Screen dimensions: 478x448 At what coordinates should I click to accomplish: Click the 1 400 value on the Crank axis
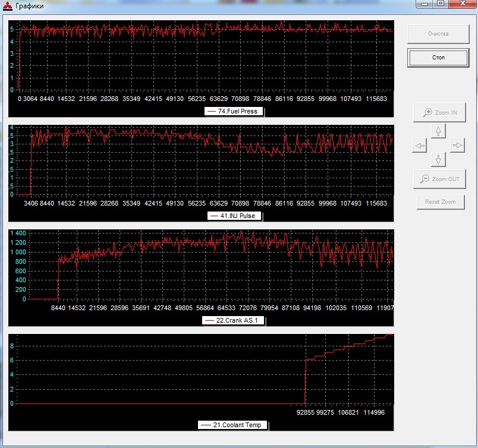click(18, 233)
